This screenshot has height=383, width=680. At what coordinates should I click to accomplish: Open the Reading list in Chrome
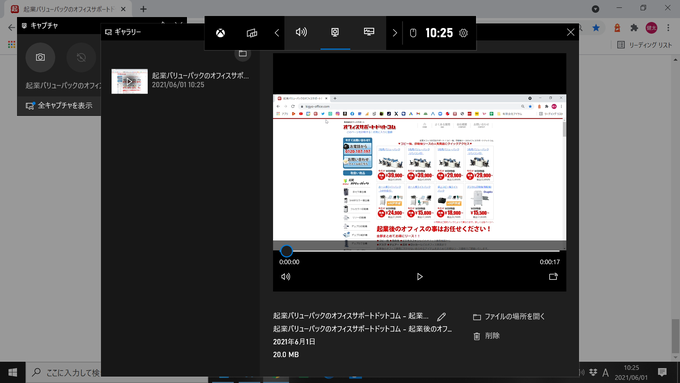tap(644, 45)
